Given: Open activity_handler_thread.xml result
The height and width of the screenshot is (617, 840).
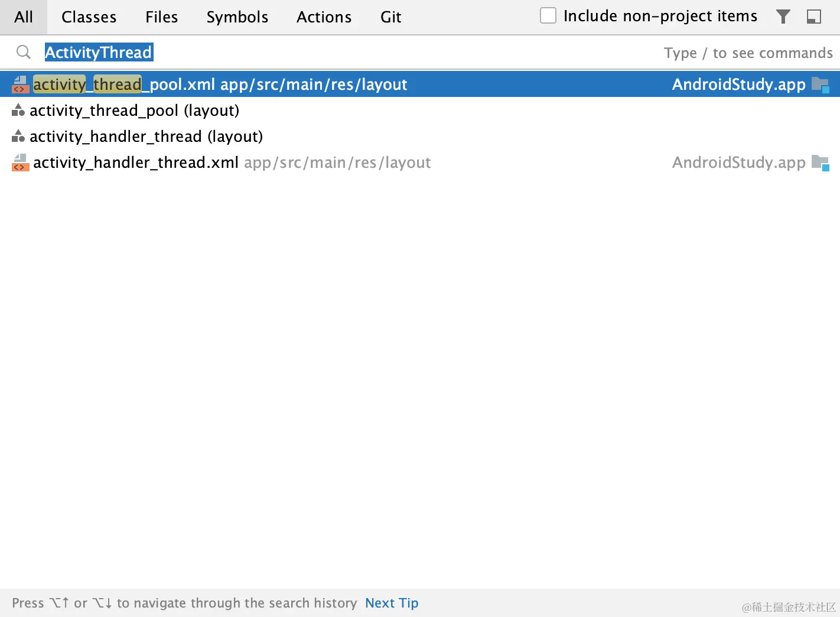Looking at the screenshot, I should coord(420,163).
